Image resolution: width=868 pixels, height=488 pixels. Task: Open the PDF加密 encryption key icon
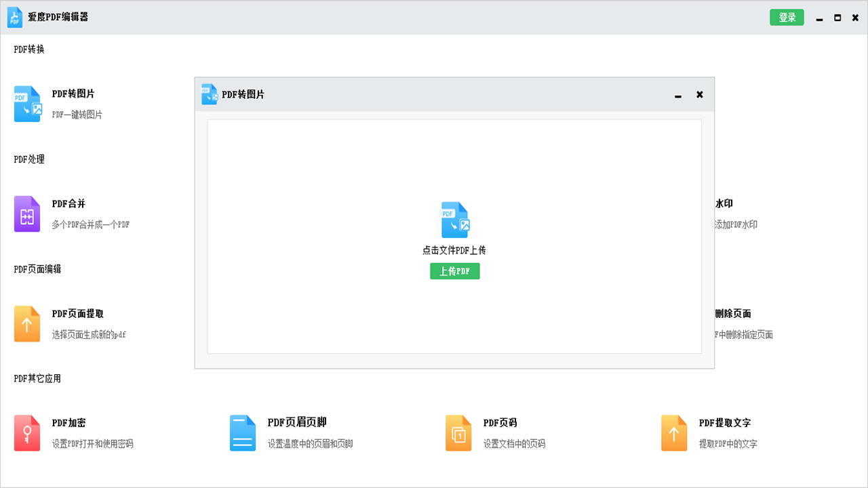point(27,432)
